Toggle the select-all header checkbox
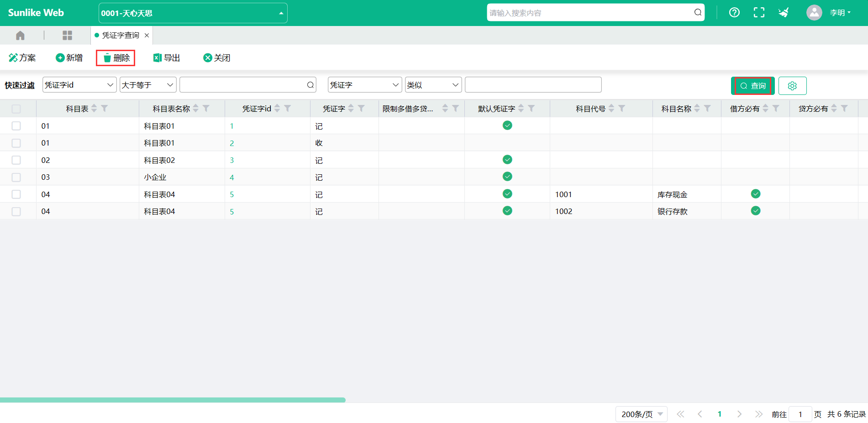The width and height of the screenshot is (868, 423). (16, 109)
